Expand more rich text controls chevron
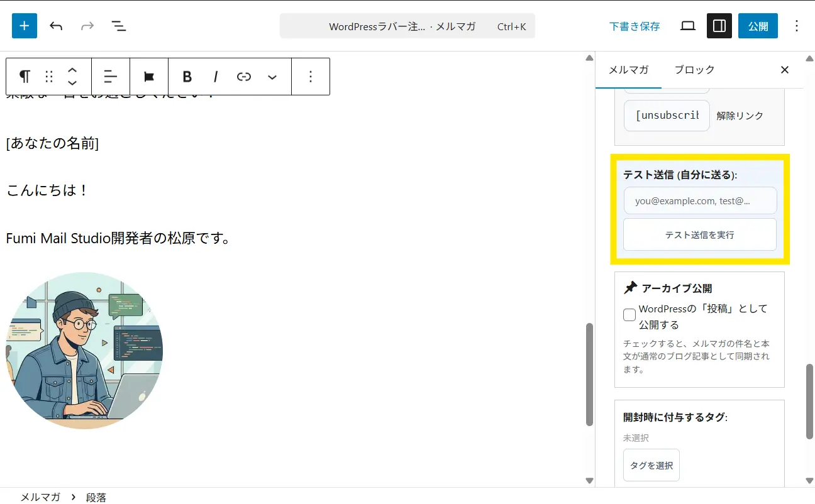 coord(272,77)
